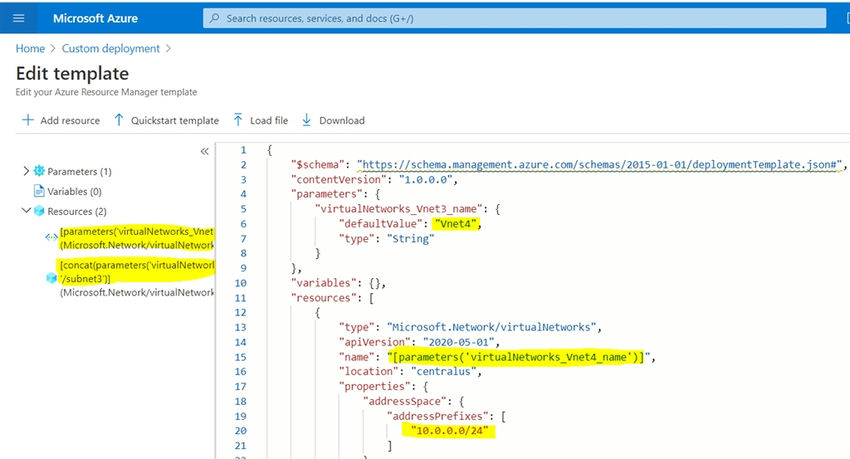Select Parameters (1) tree item
The height and width of the screenshot is (459, 850).
79,172
